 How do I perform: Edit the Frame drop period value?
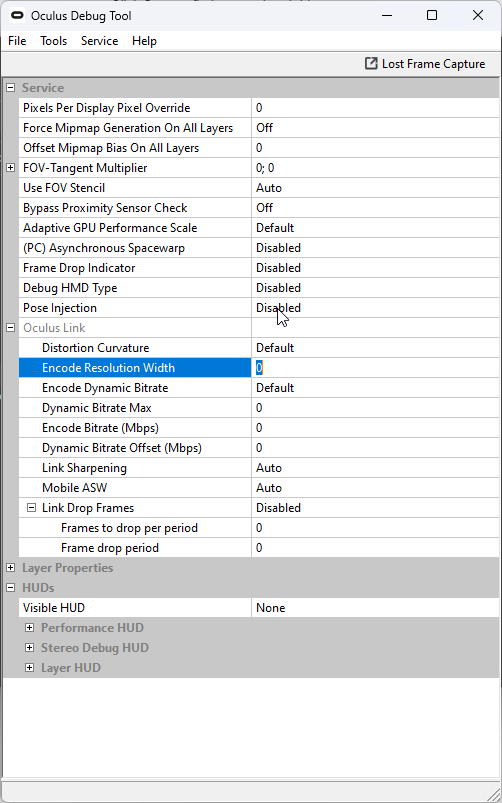(x=375, y=547)
